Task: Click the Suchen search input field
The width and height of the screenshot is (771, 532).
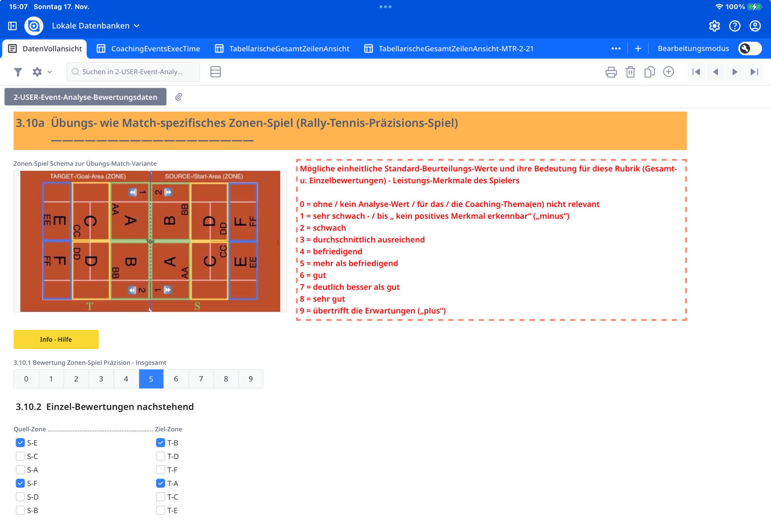Action: (x=133, y=72)
